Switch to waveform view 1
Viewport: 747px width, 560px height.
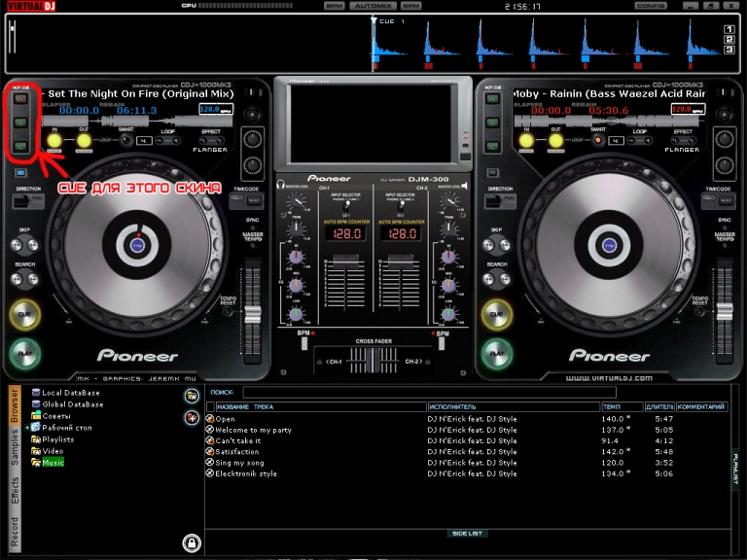tap(729, 29)
